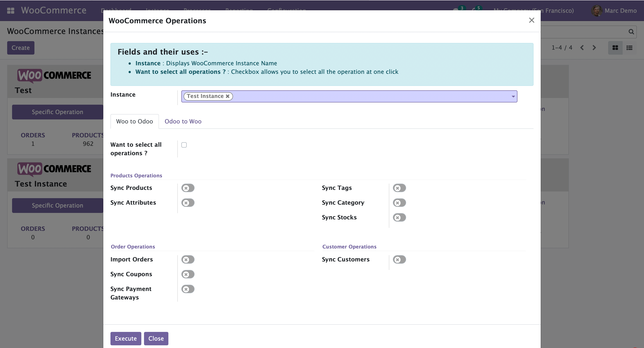Switch to Odoo to Woo tab

(x=183, y=121)
